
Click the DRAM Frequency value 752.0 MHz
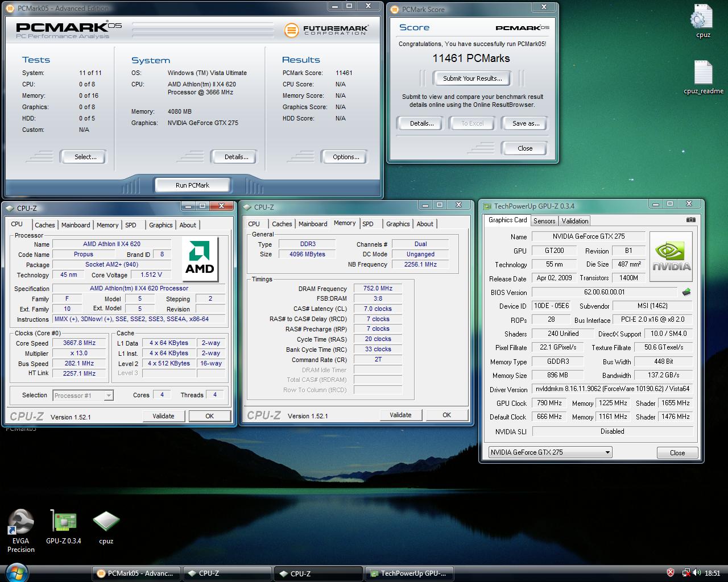tap(378, 289)
